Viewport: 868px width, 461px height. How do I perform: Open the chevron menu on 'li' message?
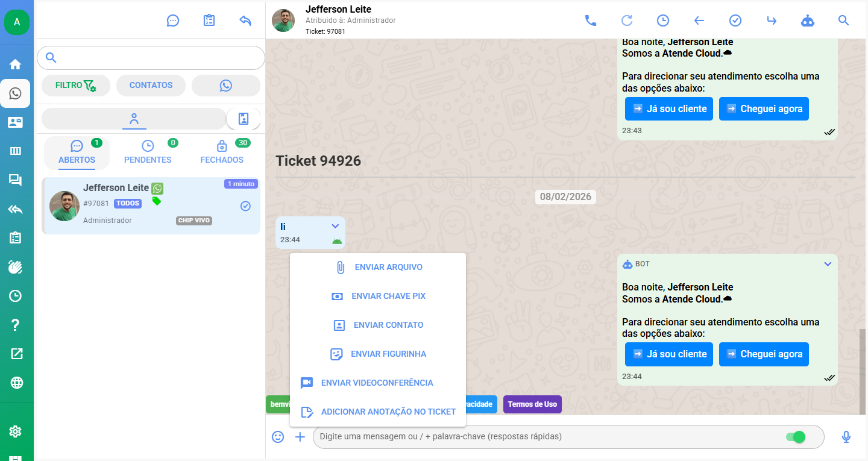(336, 226)
